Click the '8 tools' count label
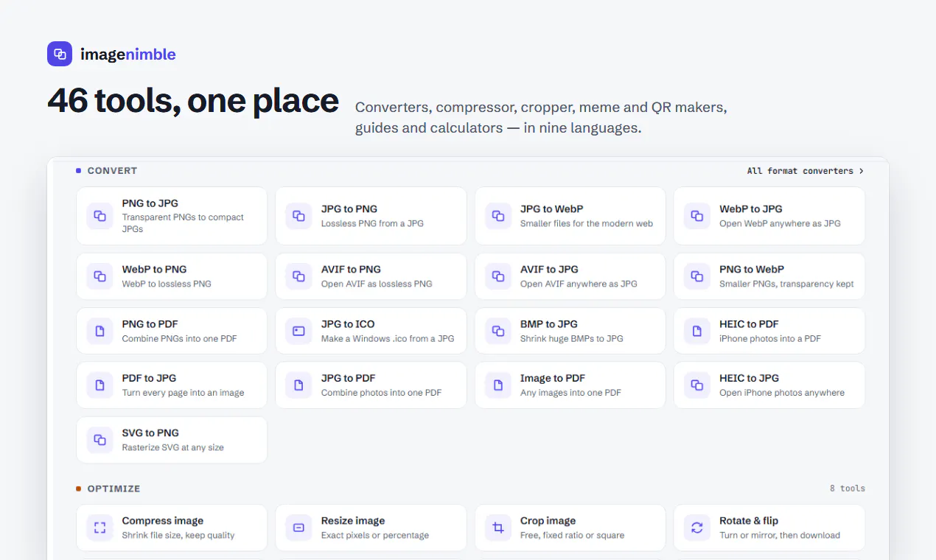Image resolution: width=936 pixels, height=560 pixels. click(x=848, y=489)
